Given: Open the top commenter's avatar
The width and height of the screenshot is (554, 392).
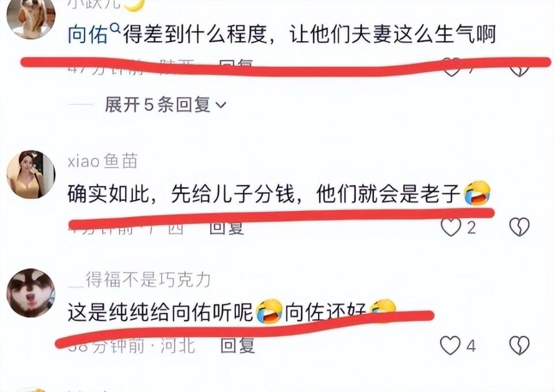Looking at the screenshot, I should 31,17.
